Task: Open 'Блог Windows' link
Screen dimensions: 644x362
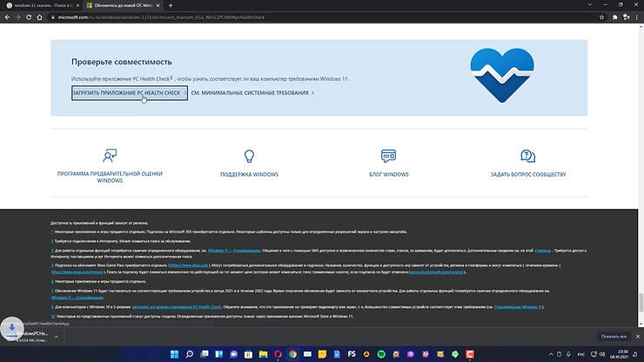Action: 388,175
